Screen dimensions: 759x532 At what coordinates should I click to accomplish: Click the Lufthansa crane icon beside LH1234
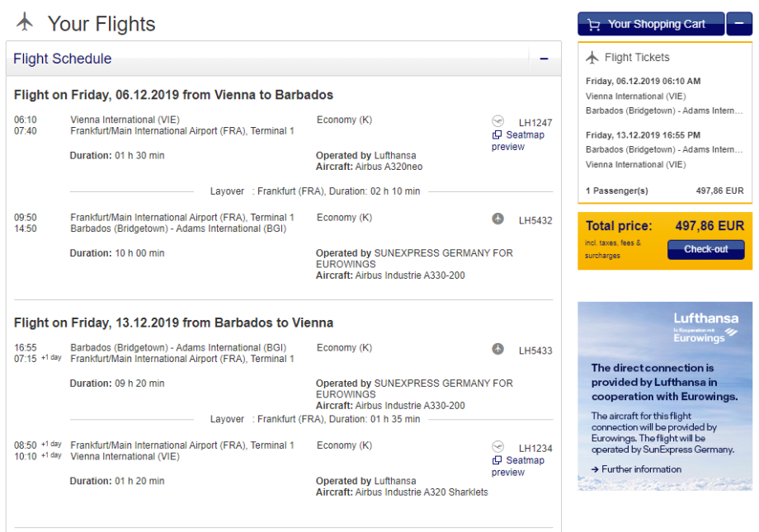point(497,447)
